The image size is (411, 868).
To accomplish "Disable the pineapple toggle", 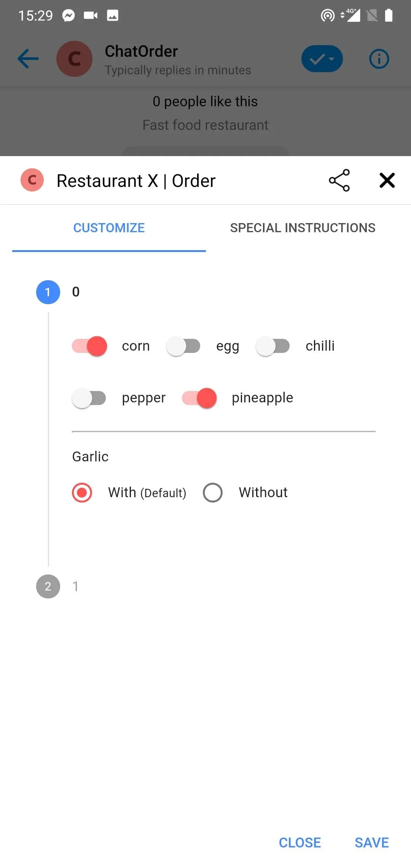I will [199, 398].
